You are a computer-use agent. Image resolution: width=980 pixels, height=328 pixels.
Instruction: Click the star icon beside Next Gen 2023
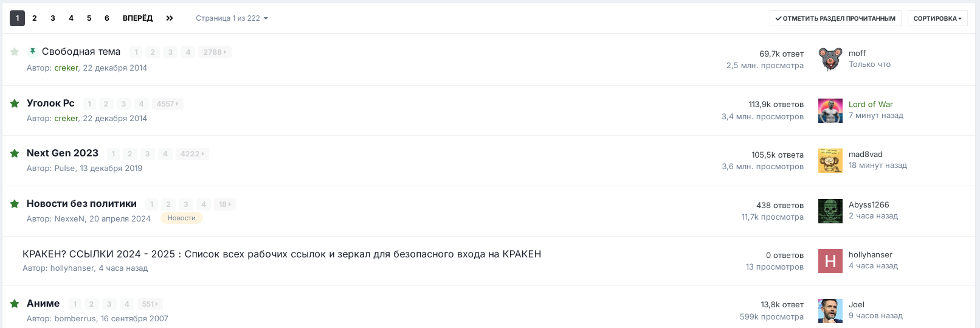point(15,153)
